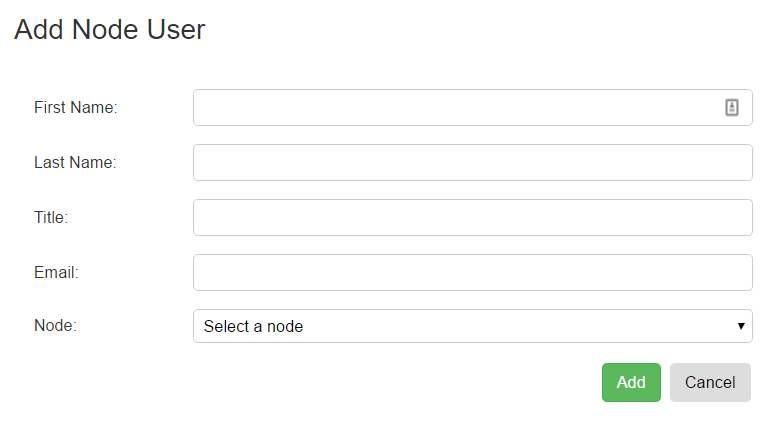Click the 'Email:' label text
775x426 pixels.
(x=56, y=272)
